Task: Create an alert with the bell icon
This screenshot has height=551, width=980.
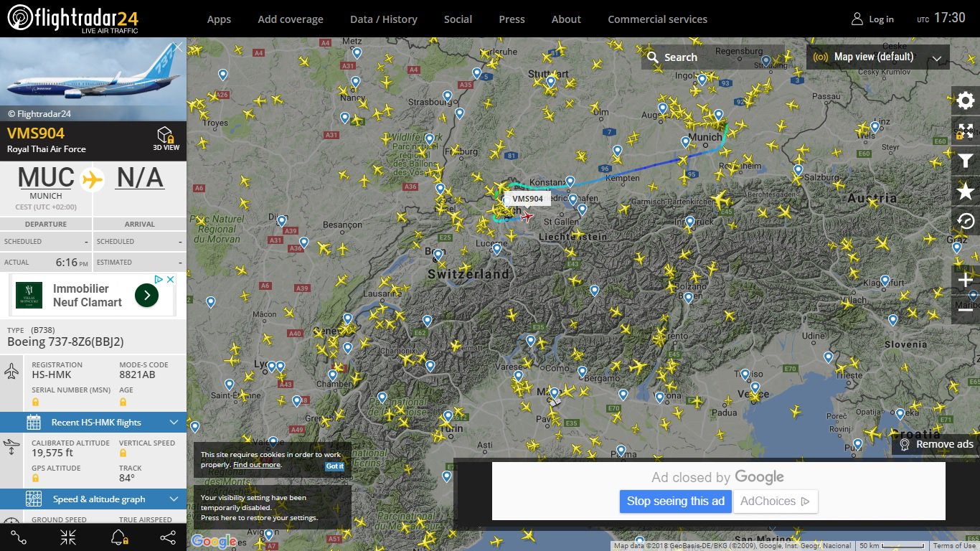Action: (118, 537)
